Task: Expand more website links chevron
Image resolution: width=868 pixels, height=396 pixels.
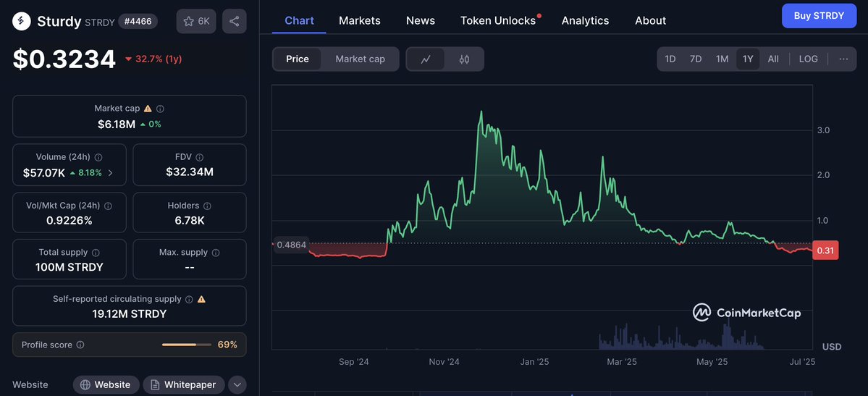Action: [237, 384]
